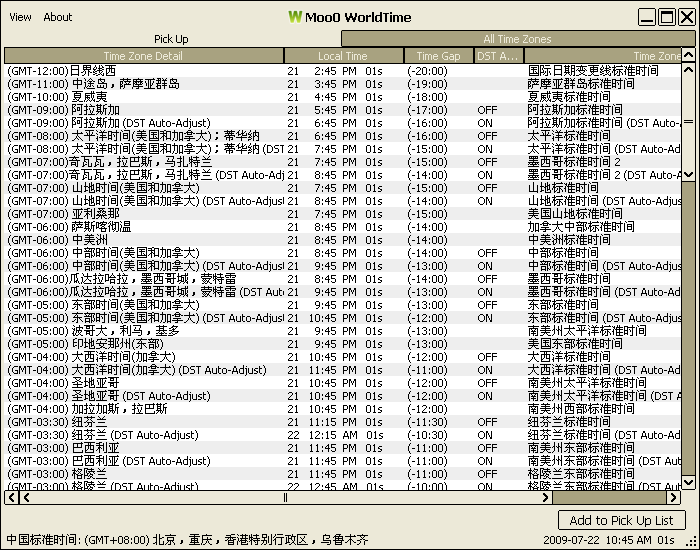Select (GMT-06:00) 萨斯喀彻温 row

343,227
